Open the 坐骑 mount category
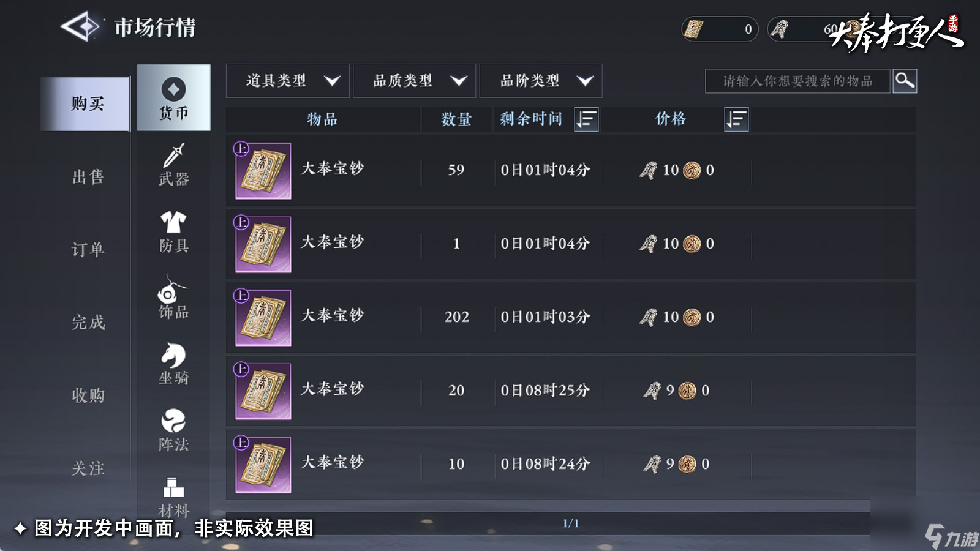This screenshot has width=980, height=551. 174,364
